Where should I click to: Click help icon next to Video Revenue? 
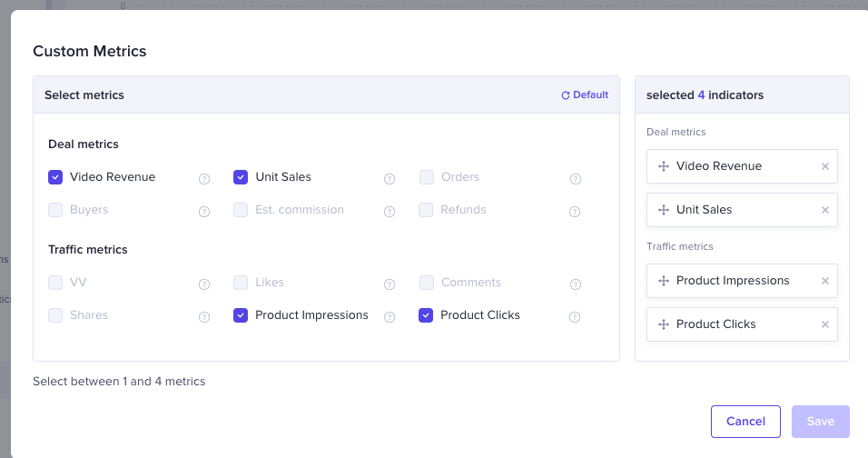[x=204, y=179]
